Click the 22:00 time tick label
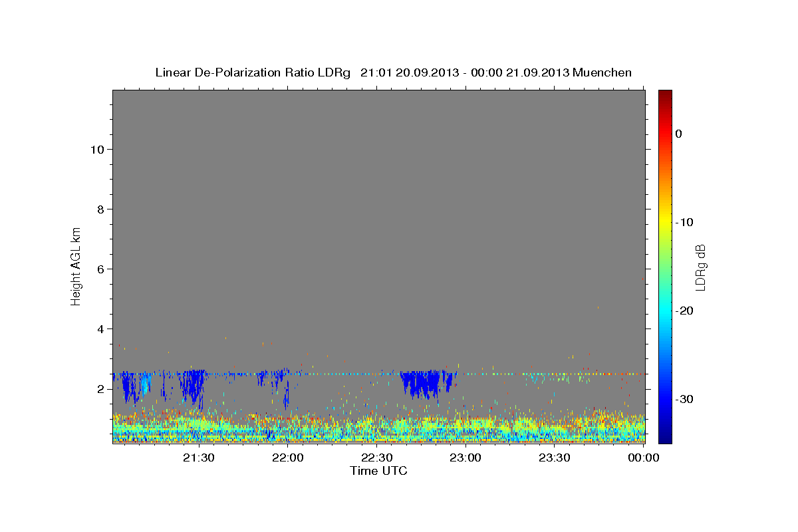The image size is (798, 532). pyautogui.click(x=287, y=458)
